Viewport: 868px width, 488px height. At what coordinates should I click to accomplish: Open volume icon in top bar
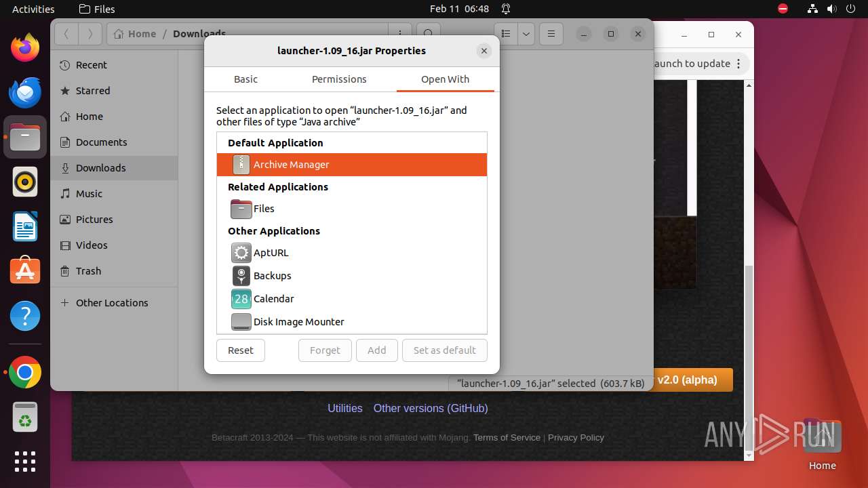[831, 9]
